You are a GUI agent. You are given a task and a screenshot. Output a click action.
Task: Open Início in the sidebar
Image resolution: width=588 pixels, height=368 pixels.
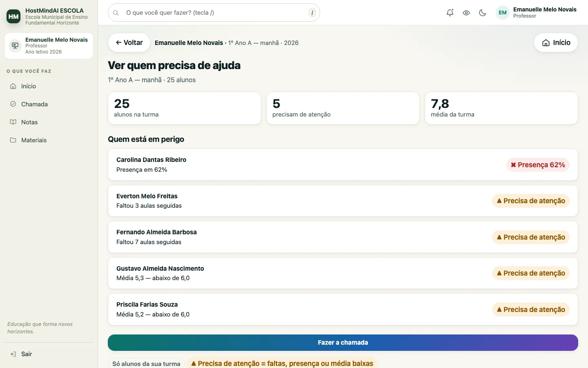tap(49, 86)
